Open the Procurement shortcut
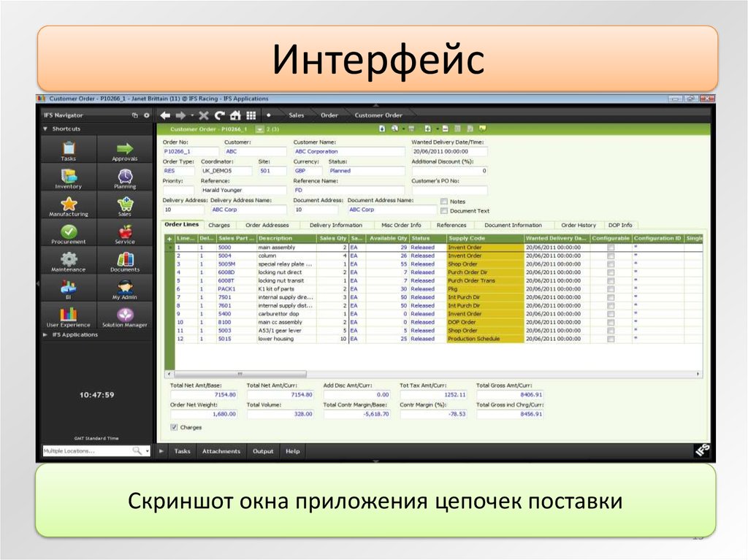This screenshot has width=748, height=560. click(68, 231)
